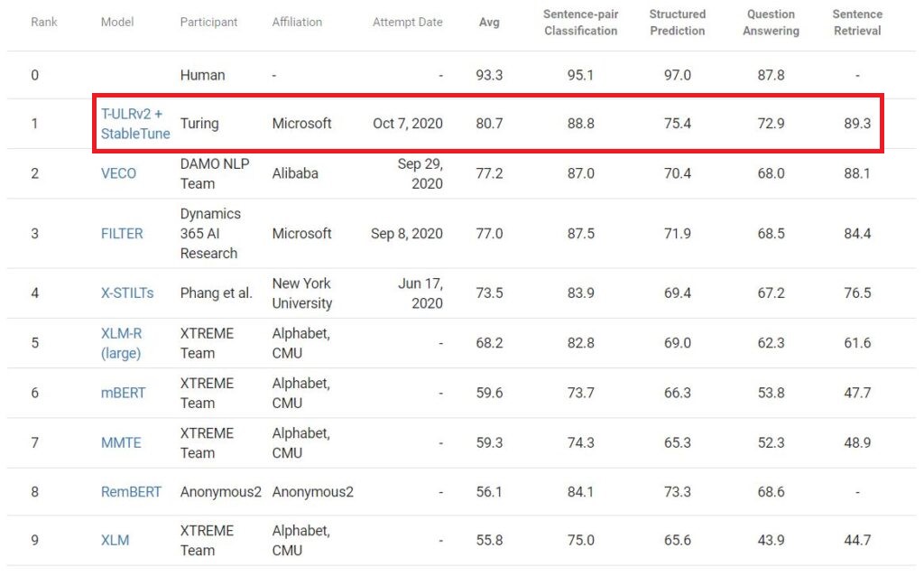Open the X-STILTs model page
This screenshot has width=924, height=576.
(x=127, y=293)
